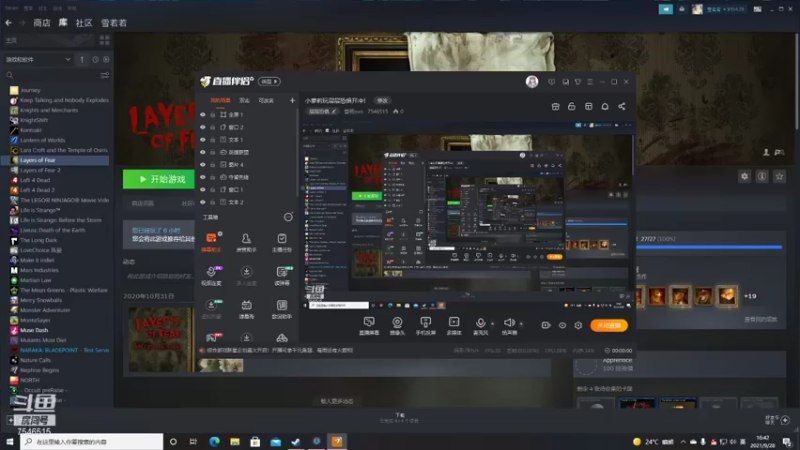
Task: Add a new scene with plus button
Action: click(292, 101)
